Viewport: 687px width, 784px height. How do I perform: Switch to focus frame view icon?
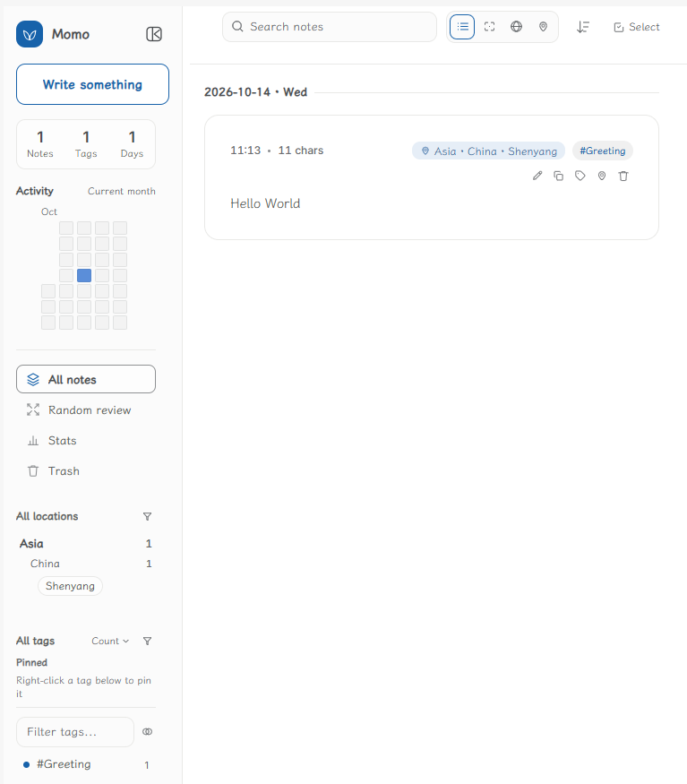tap(490, 27)
